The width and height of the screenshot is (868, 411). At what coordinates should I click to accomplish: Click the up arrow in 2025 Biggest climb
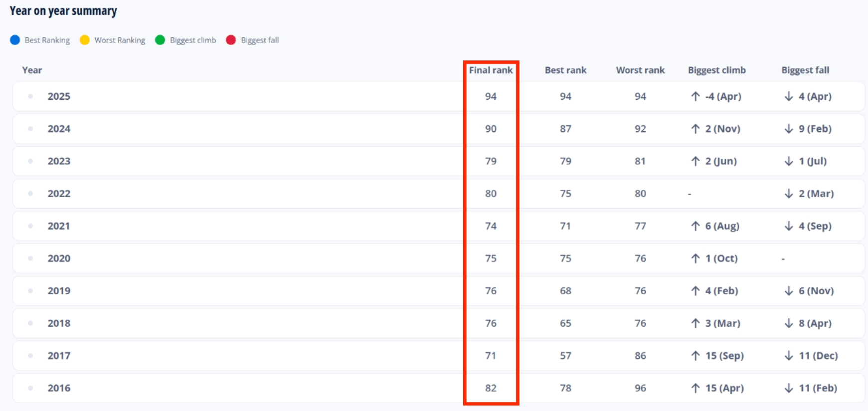click(695, 96)
